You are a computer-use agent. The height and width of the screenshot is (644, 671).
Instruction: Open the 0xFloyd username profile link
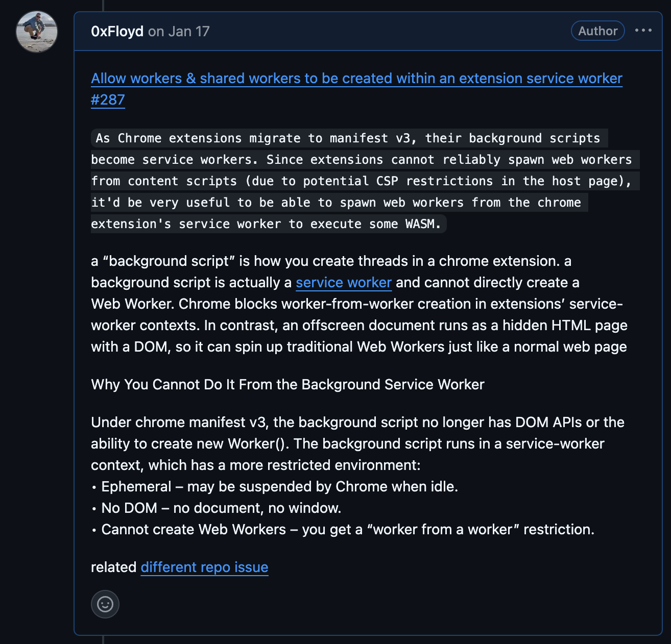[117, 32]
